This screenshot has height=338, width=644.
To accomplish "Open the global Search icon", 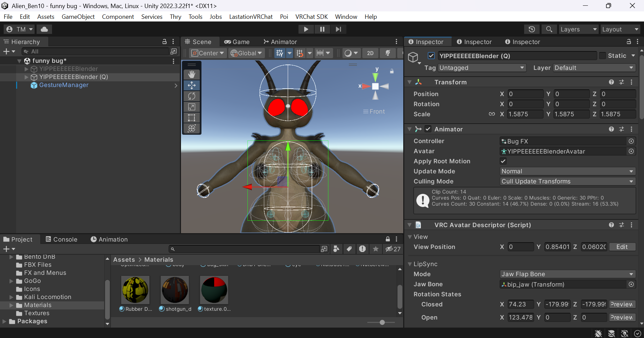I will pos(549,29).
